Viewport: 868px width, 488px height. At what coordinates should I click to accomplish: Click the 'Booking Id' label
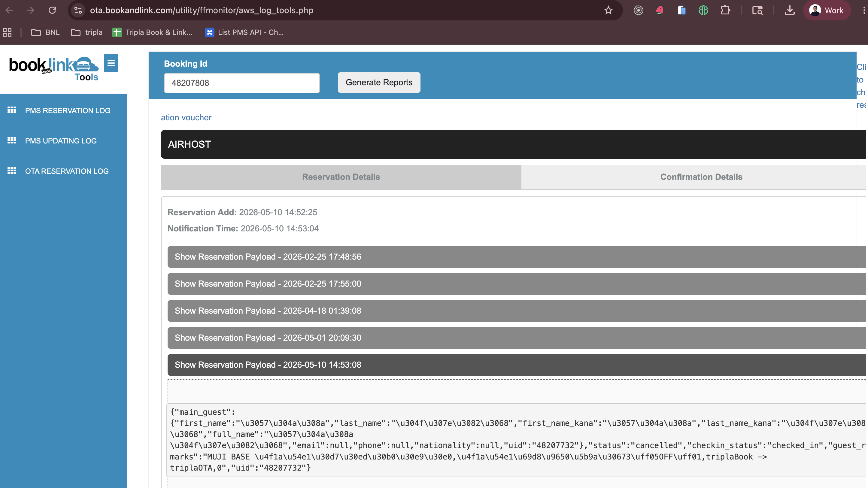point(185,64)
